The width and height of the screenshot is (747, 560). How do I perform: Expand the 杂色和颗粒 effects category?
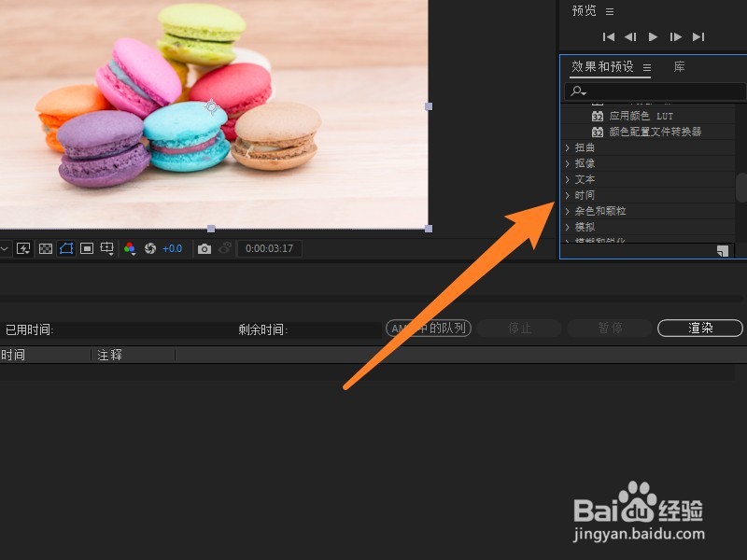pos(568,211)
